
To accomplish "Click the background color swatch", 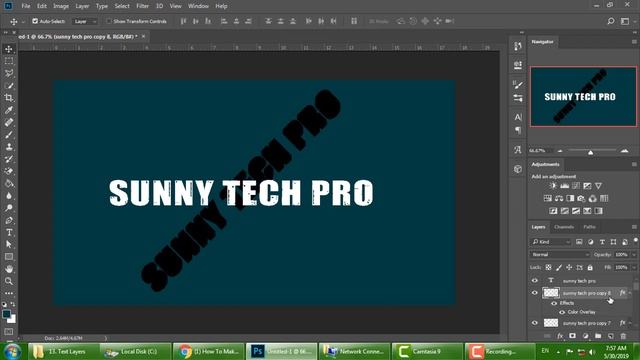I will coord(12,320).
